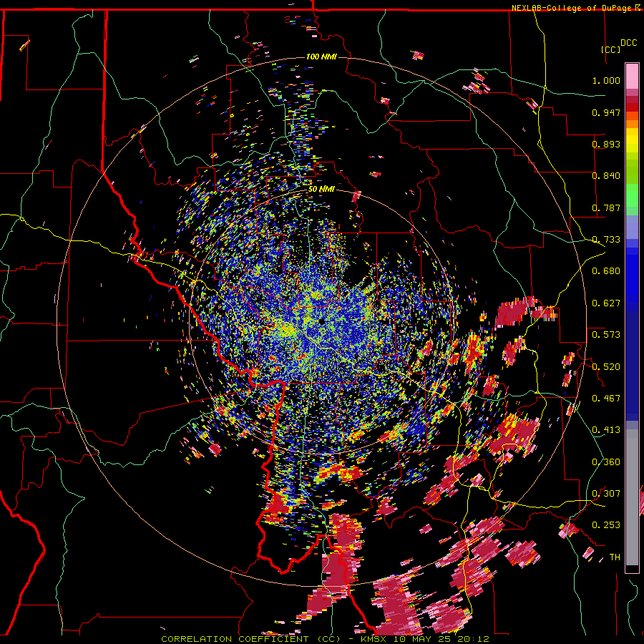This screenshot has height=644, width=644.
Task: Click the 0.947 scale value
Action: (x=606, y=112)
